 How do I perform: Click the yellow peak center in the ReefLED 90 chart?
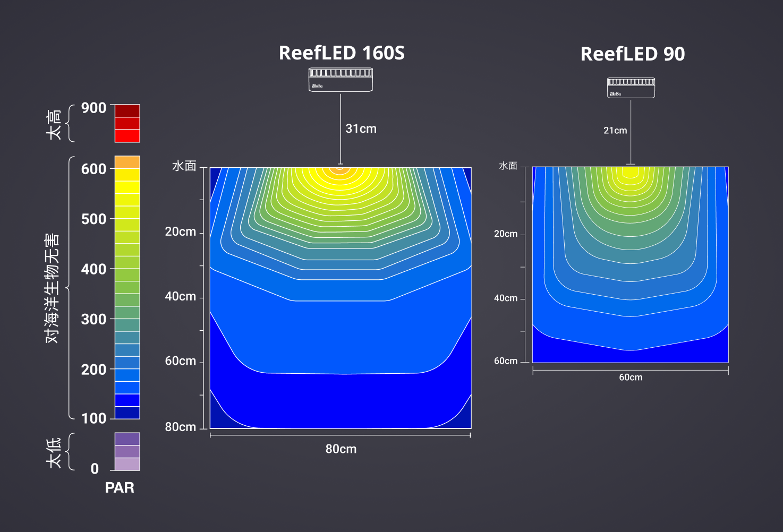click(631, 172)
